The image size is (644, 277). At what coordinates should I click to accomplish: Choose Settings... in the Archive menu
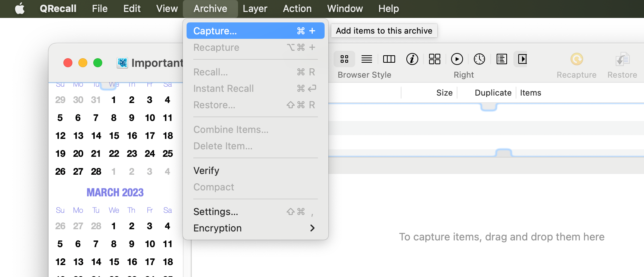click(x=255, y=212)
